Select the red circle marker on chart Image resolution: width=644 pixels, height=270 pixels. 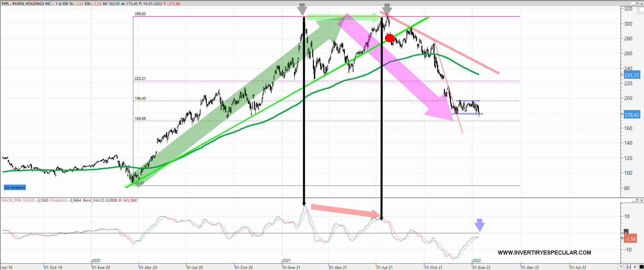[x=390, y=38]
